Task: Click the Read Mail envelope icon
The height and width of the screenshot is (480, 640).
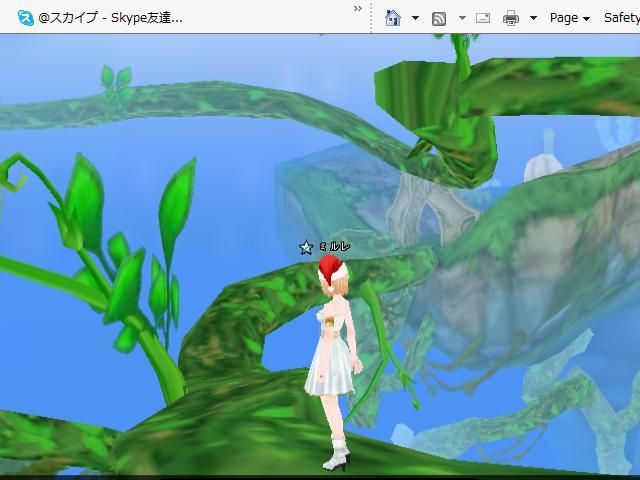Action: pos(483,18)
